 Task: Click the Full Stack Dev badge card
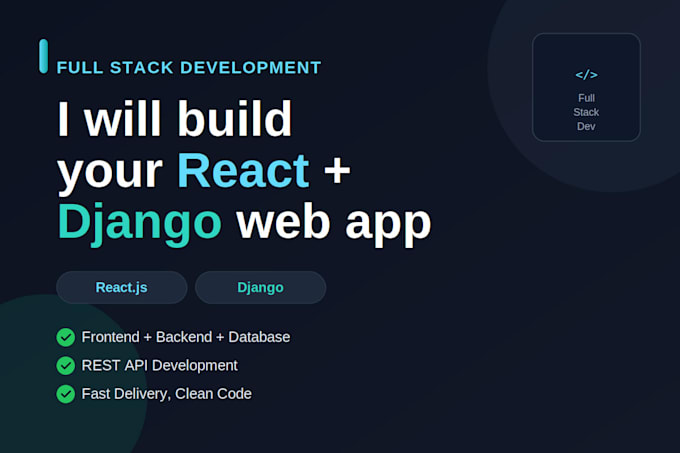click(586, 87)
